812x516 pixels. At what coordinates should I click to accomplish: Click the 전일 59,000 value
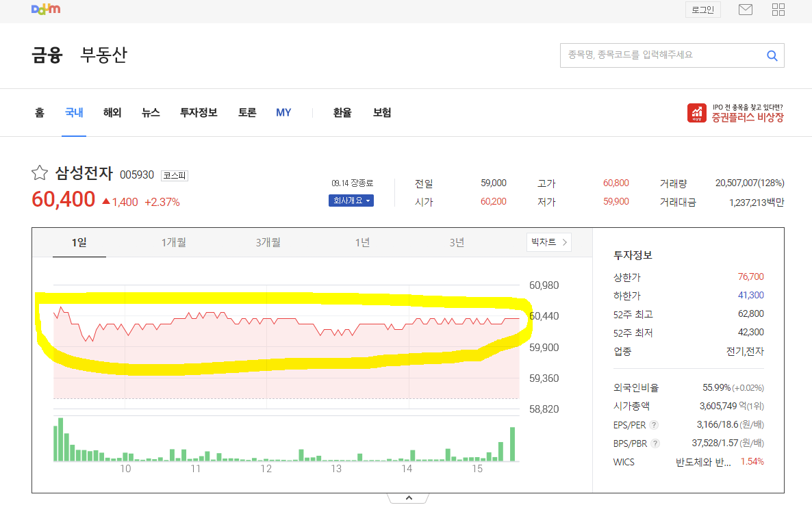(x=494, y=183)
